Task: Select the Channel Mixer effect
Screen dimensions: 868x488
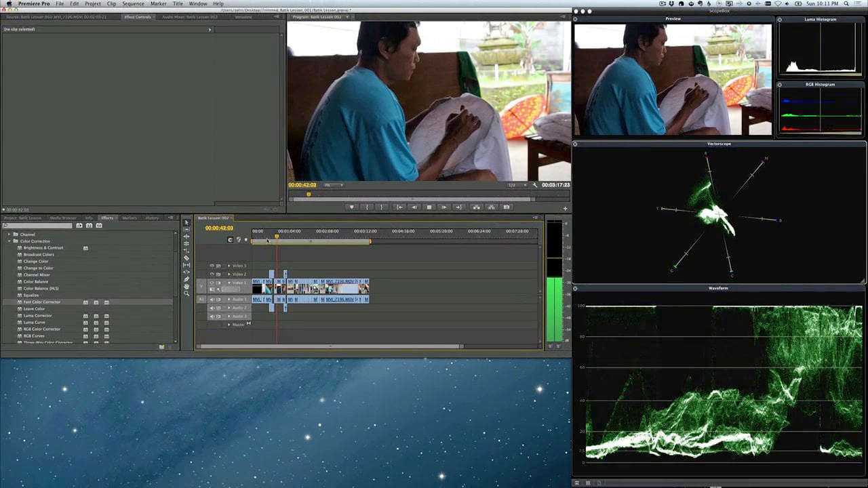Action: (x=37, y=275)
